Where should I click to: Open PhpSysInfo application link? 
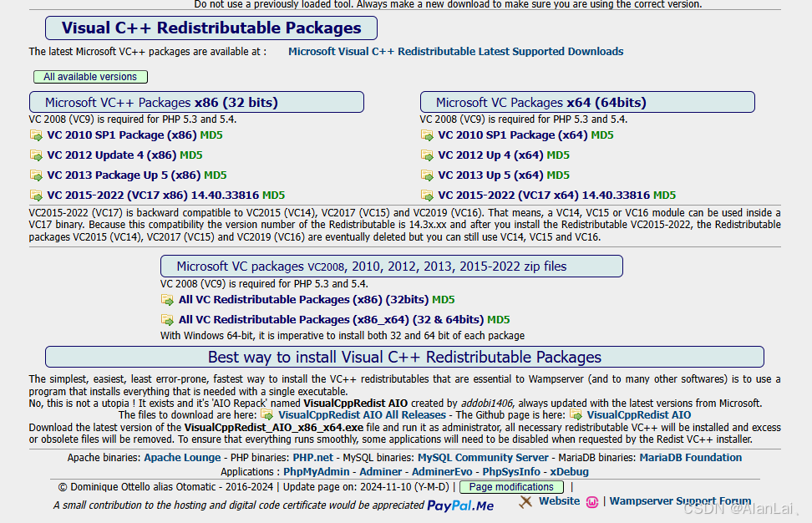(511, 472)
